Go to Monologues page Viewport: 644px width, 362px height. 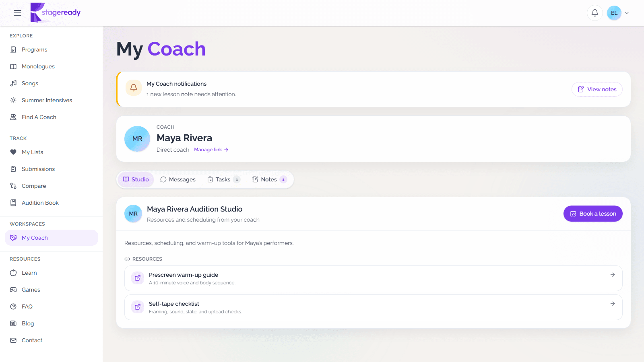click(52, 66)
